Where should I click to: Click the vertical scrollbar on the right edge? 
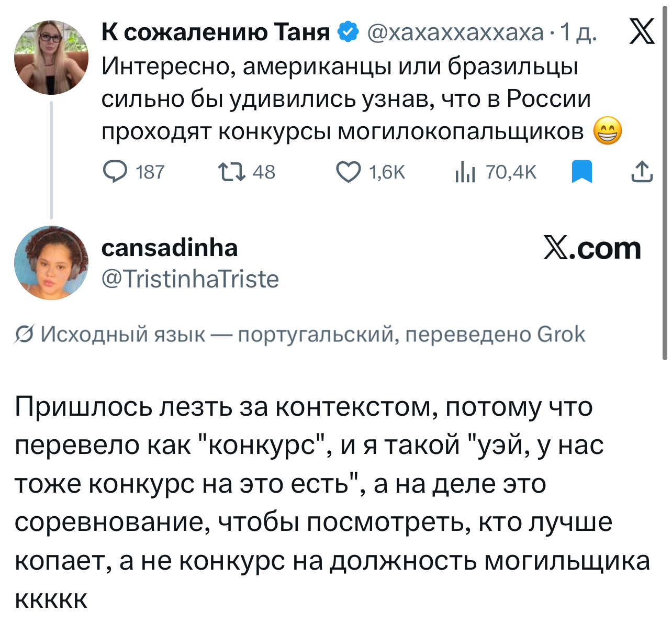(665, 188)
